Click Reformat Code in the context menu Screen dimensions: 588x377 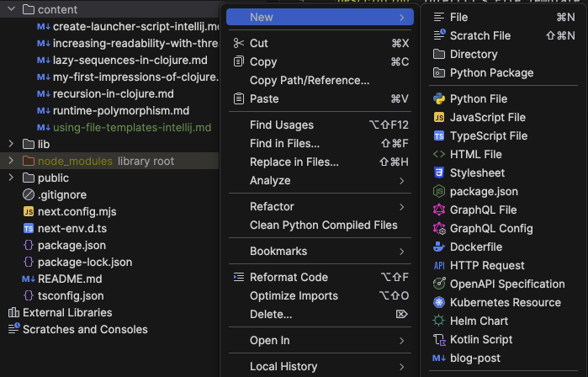coord(289,278)
